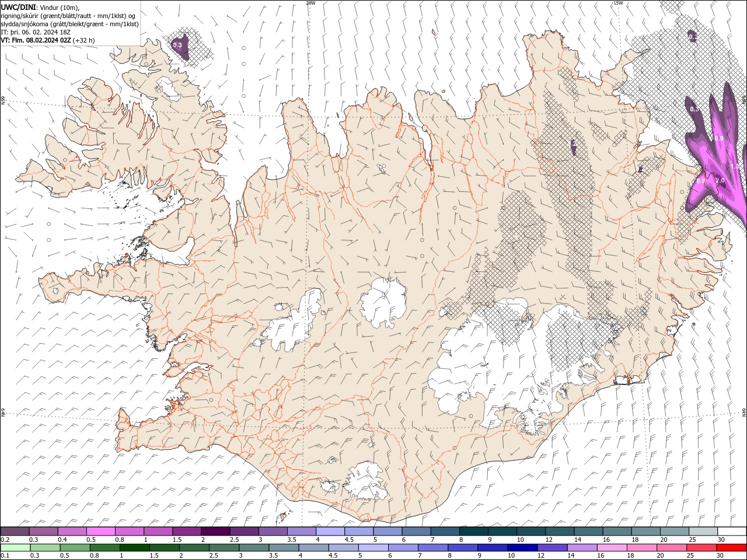Click the lower-row violet swatch labeled 12

tap(552, 548)
